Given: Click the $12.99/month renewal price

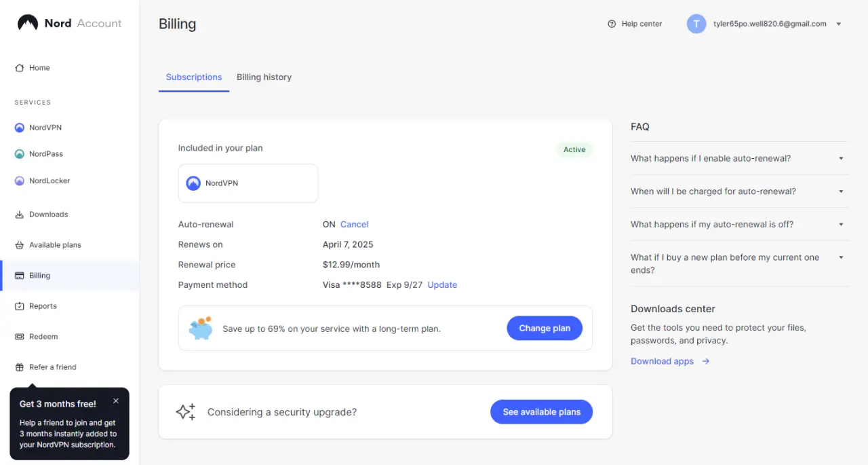Looking at the screenshot, I should pyautogui.click(x=351, y=265).
